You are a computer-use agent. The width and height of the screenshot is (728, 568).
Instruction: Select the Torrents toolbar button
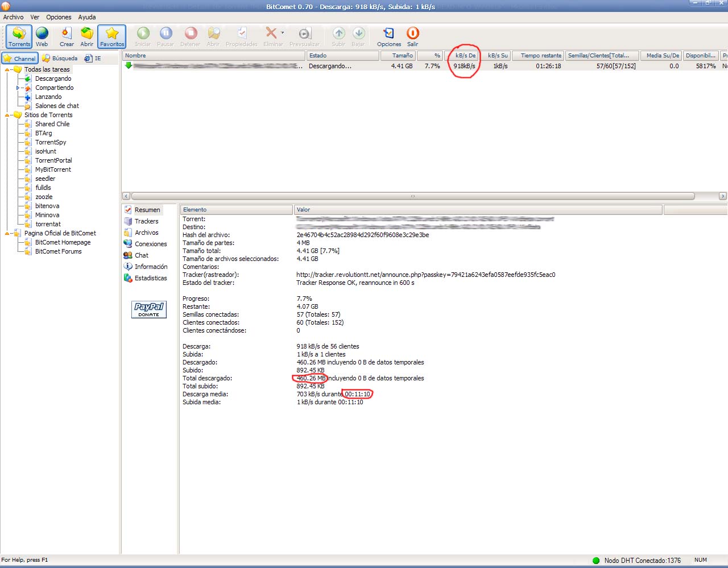(19, 36)
